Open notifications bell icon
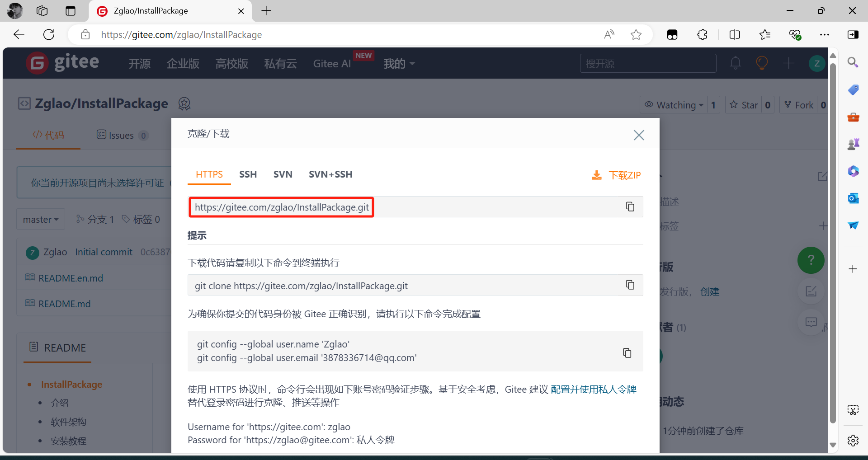This screenshot has width=868, height=460. pyautogui.click(x=736, y=63)
